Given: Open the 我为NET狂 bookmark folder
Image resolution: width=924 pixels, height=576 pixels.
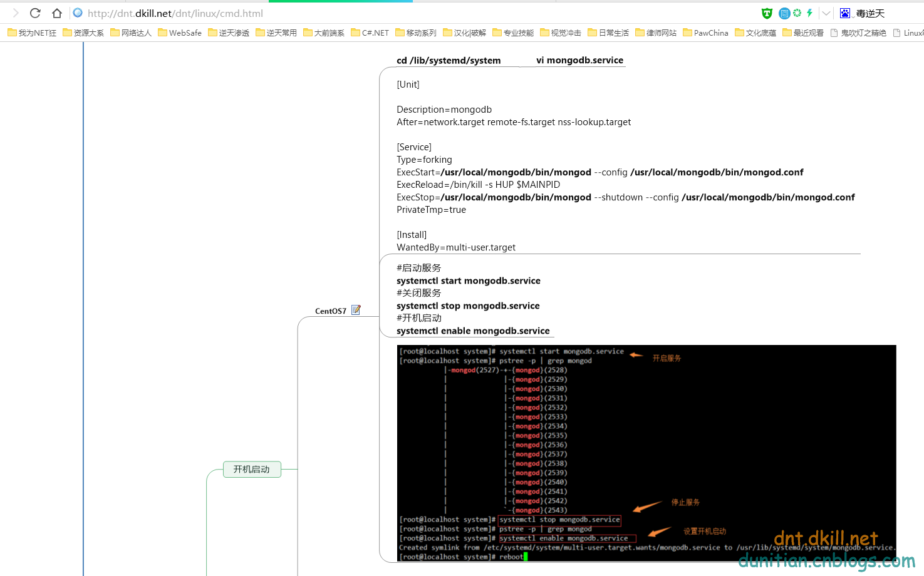Looking at the screenshot, I should pos(32,33).
